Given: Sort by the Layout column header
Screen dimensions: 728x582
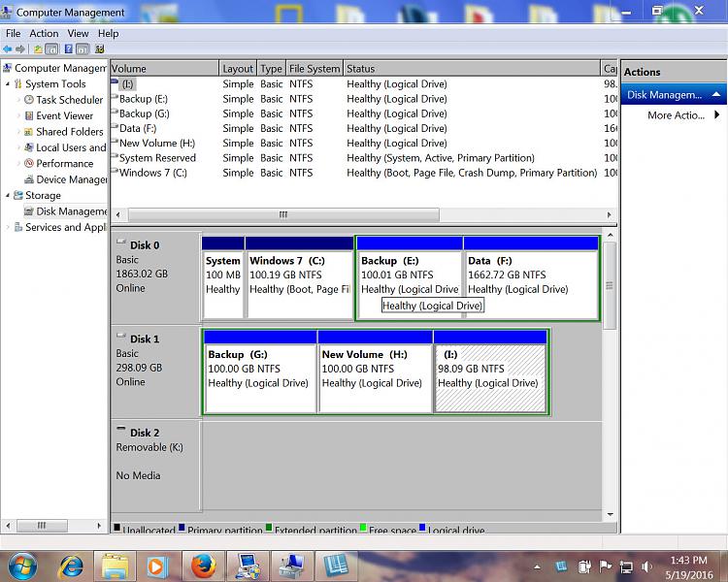Looking at the screenshot, I should (237, 69).
